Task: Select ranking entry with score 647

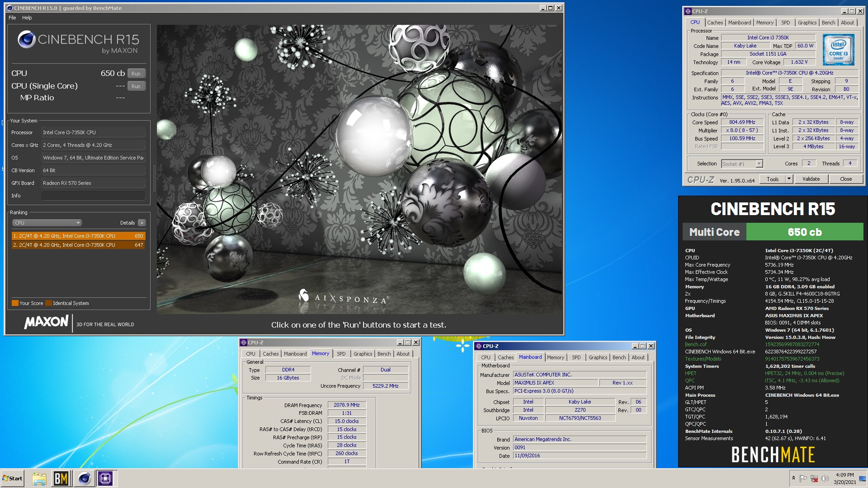Action: tap(78, 245)
